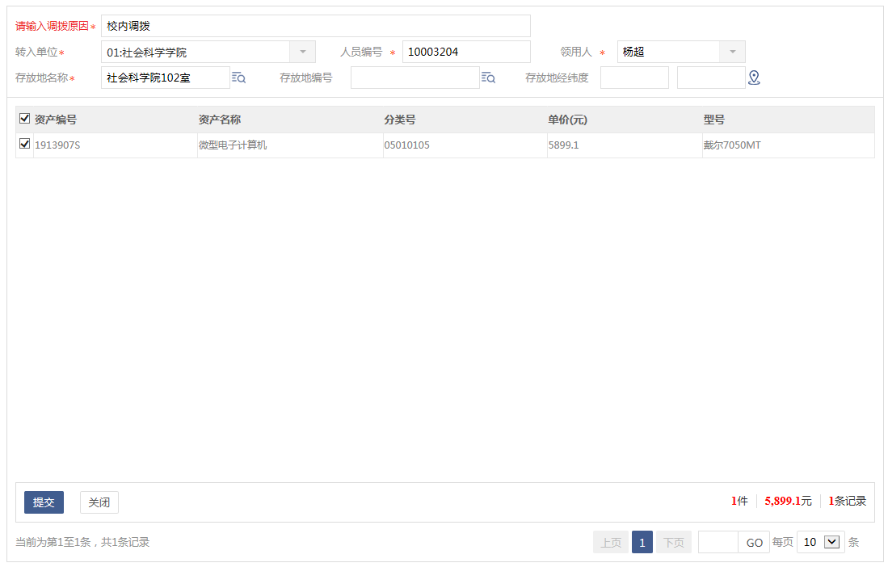
Task: Click the 人员编号 field with 10003204
Action: (x=466, y=52)
